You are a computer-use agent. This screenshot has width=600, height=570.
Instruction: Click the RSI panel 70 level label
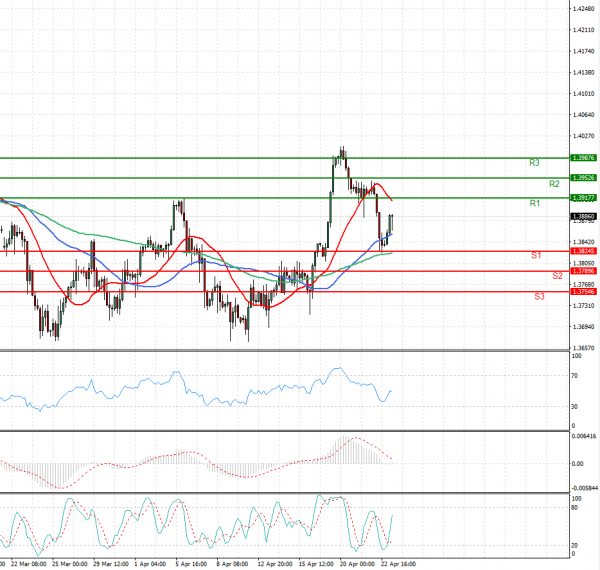[574, 376]
